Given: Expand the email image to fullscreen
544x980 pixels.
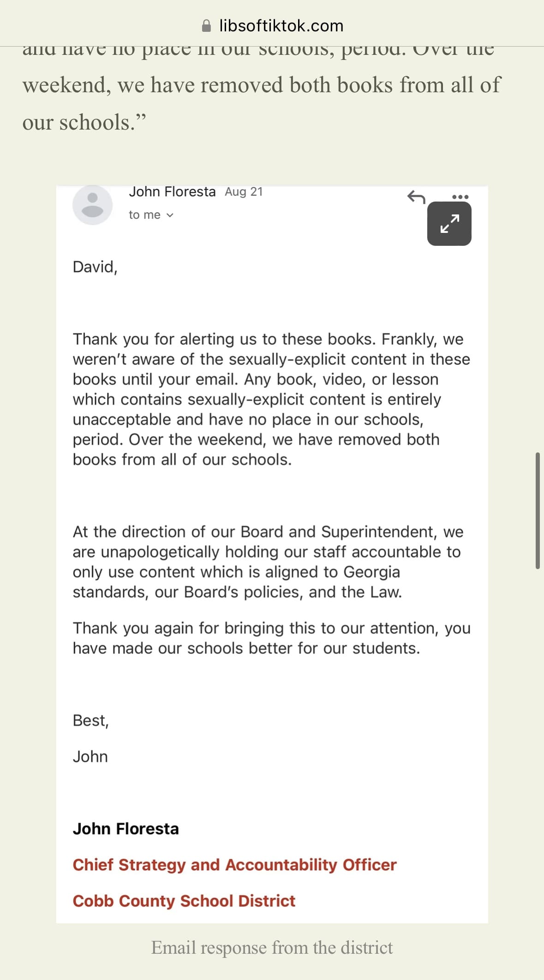Looking at the screenshot, I should coord(449,224).
